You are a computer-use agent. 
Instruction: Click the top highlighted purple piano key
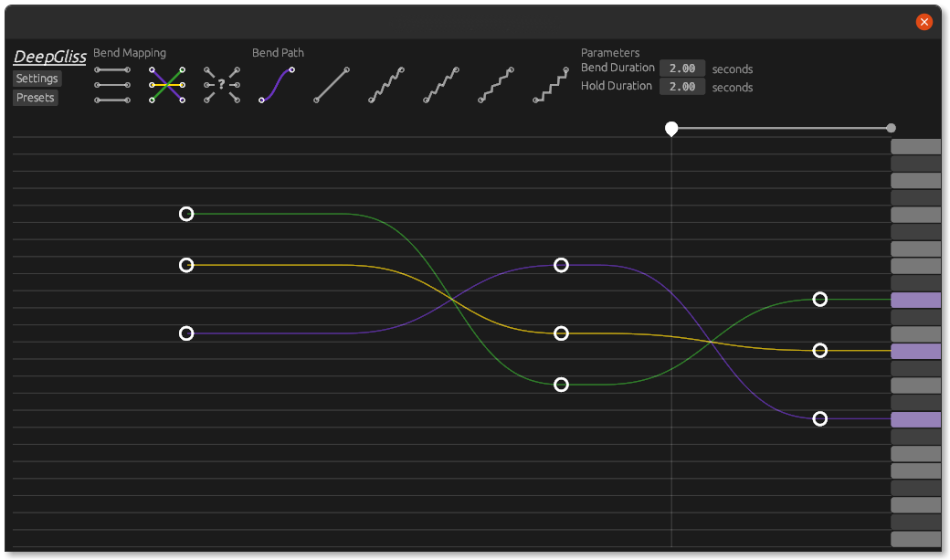coord(915,300)
